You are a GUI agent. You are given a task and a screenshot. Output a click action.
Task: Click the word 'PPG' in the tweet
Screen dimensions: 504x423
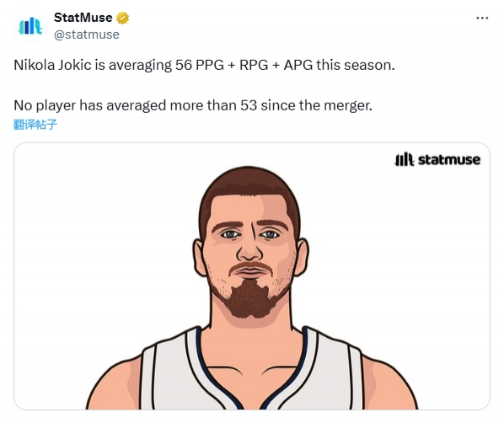210,65
